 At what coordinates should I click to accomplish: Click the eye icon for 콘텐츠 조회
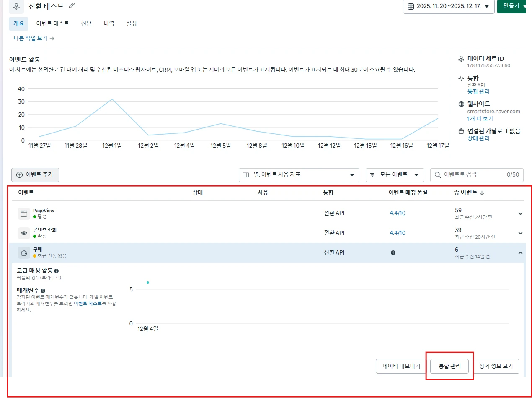coord(24,233)
